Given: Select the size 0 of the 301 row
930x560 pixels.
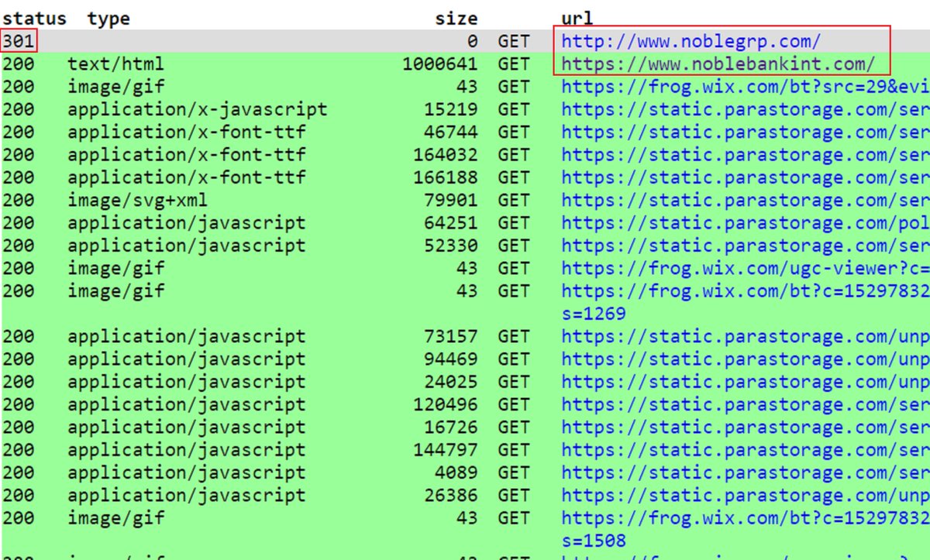Looking at the screenshot, I should click(473, 40).
